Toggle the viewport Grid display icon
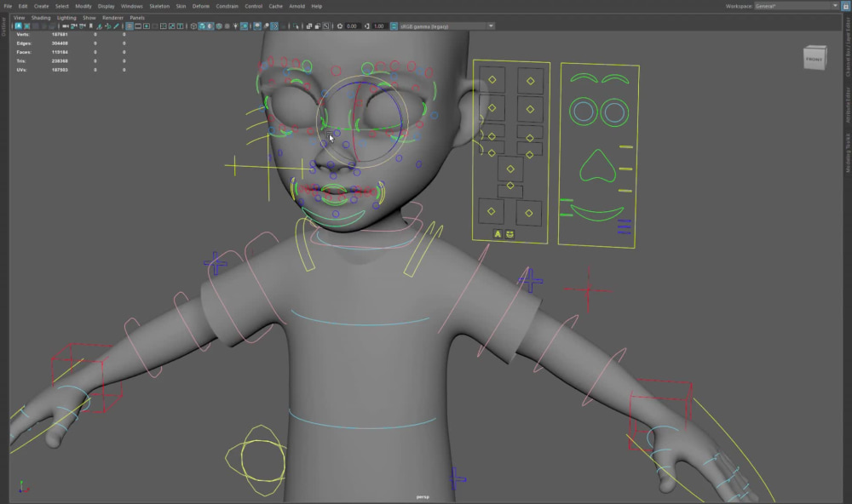The image size is (852, 504). click(x=130, y=26)
